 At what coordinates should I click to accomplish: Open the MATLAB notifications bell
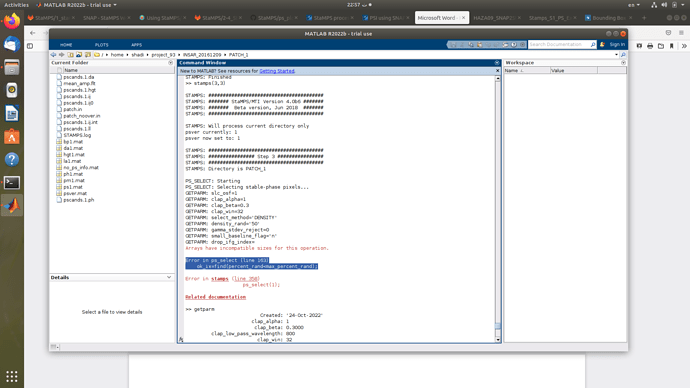tap(602, 44)
